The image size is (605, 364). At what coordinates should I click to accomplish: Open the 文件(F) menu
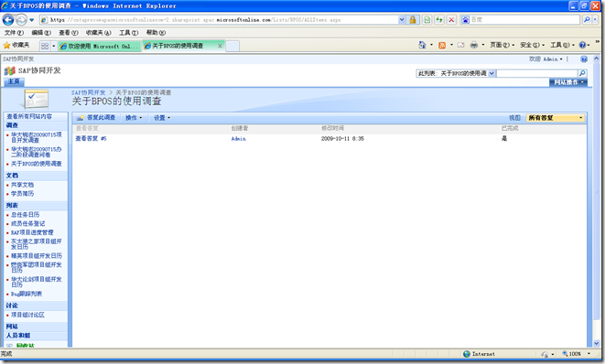pos(14,33)
